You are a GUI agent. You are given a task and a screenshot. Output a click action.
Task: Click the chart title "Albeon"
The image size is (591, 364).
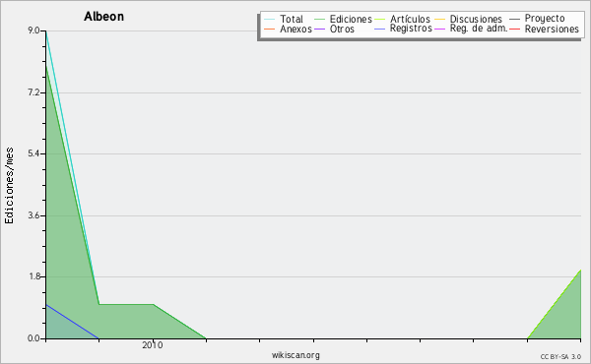point(103,17)
